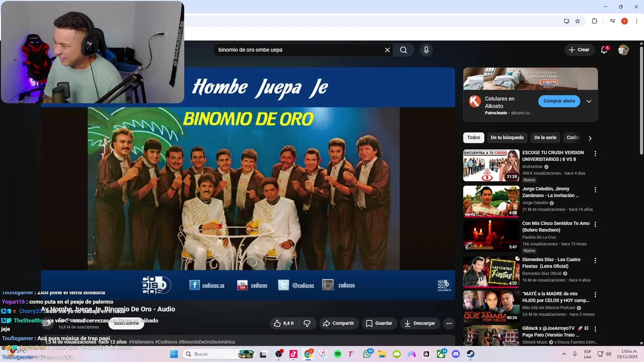The height and width of the screenshot is (362, 644).
Task: Select the De tu búsqueda chip
Action: click(507, 138)
